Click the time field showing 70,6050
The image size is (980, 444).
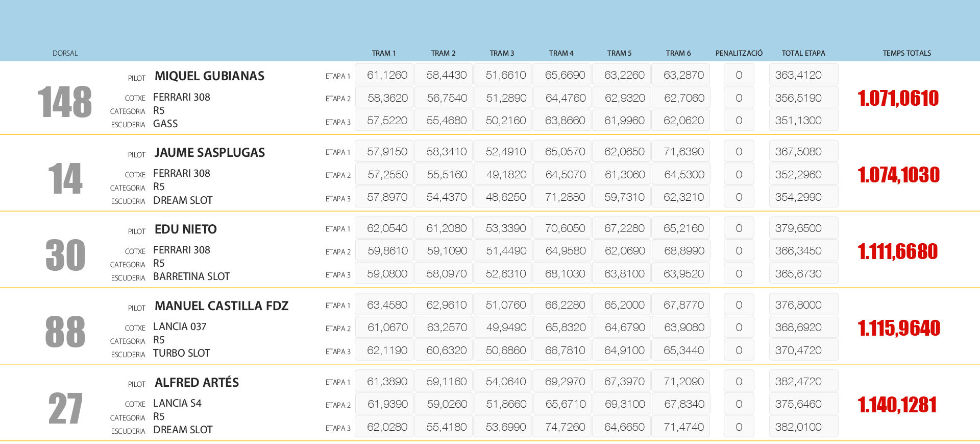tap(565, 228)
